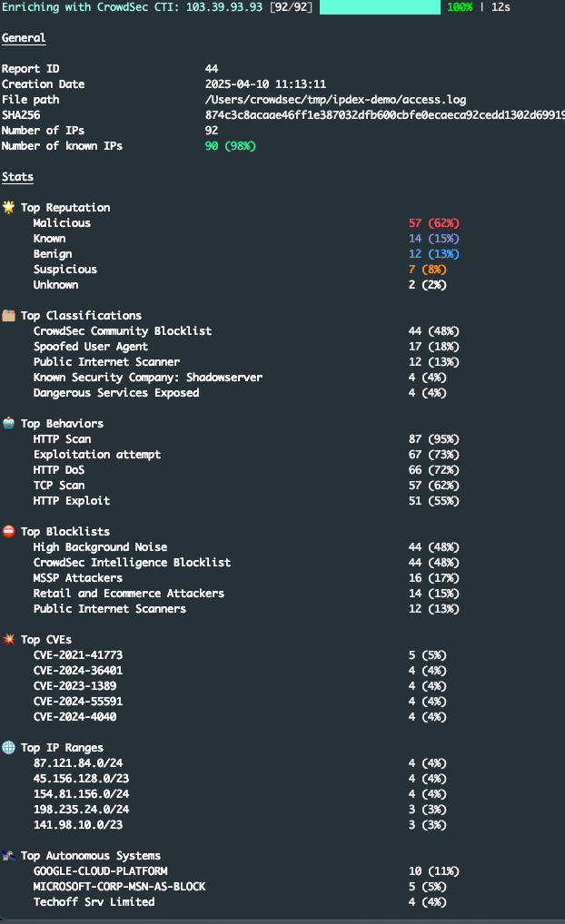Viewport: 565px width, 924px height.
Task: Click the star icon beside Top Reputation
Action: click(8, 208)
